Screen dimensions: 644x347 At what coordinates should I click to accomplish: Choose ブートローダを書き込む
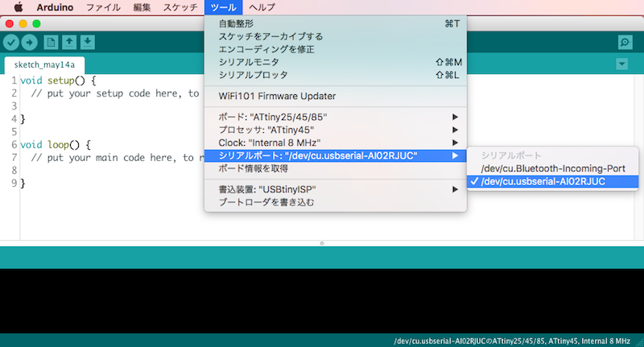(336, 202)
